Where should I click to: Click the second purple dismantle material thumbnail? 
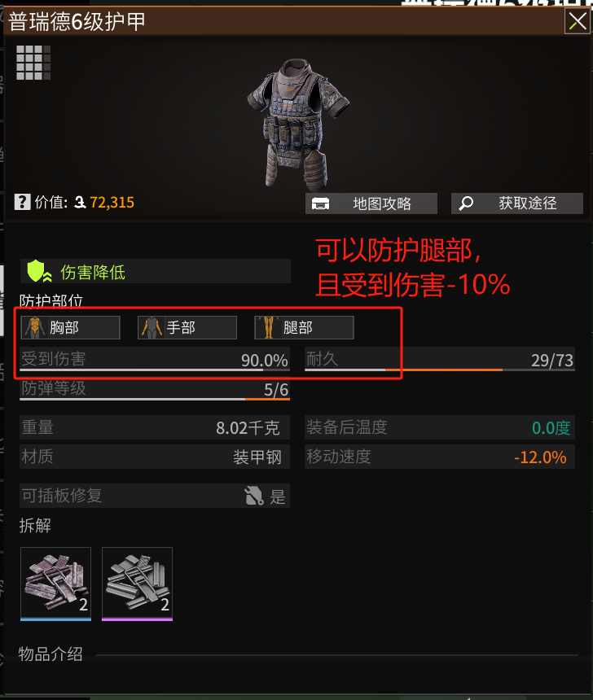pyautogui.click(x=137, y=584)
